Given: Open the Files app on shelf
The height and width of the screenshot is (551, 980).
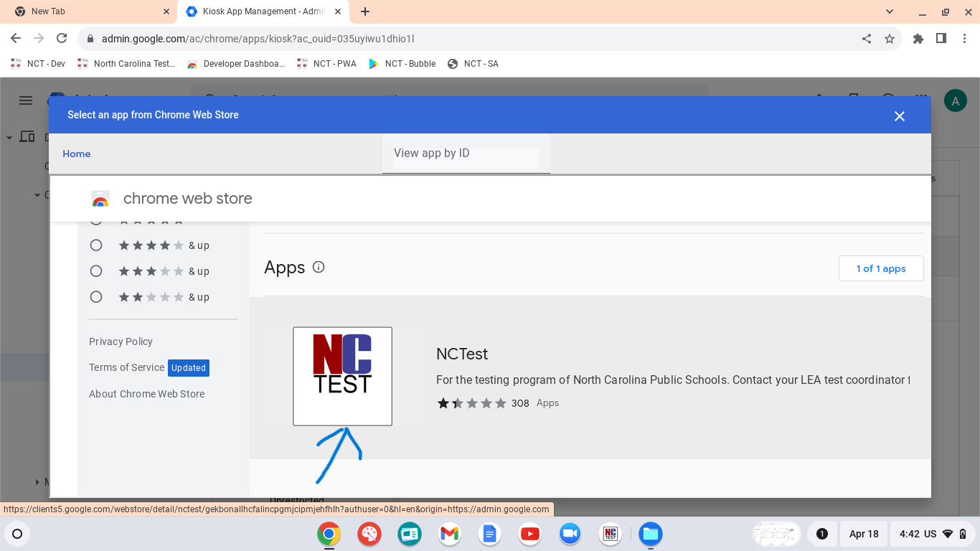Looking at the screenshot, I should point(651,534).
